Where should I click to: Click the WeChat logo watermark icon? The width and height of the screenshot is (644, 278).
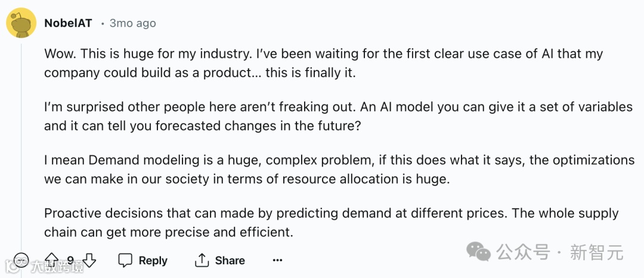click(479, 252)
